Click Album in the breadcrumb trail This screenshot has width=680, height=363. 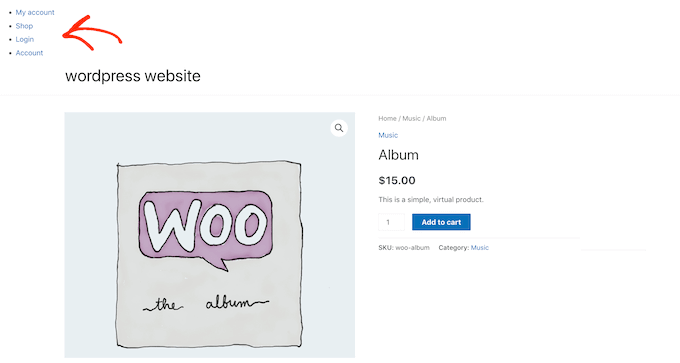[436, 118]
